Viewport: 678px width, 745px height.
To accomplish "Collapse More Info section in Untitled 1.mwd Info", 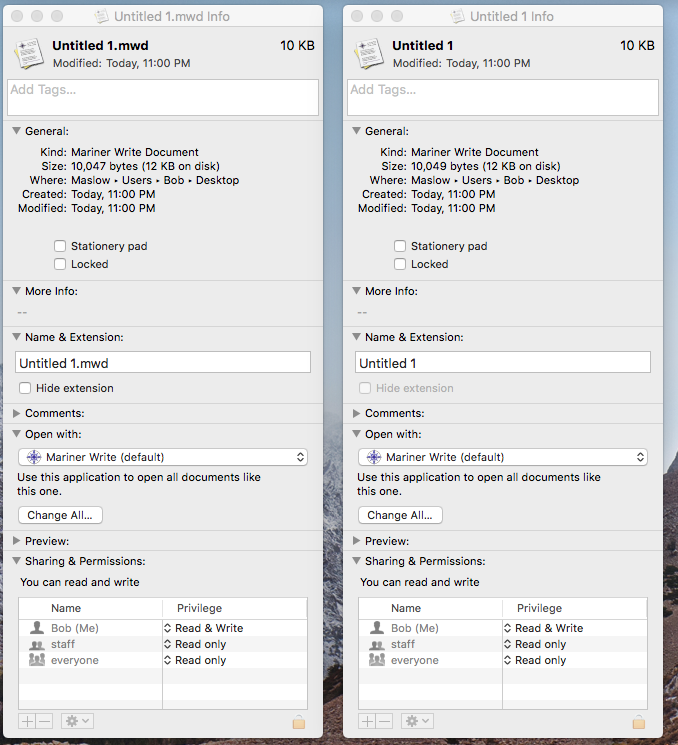I will tap(17, 291).
